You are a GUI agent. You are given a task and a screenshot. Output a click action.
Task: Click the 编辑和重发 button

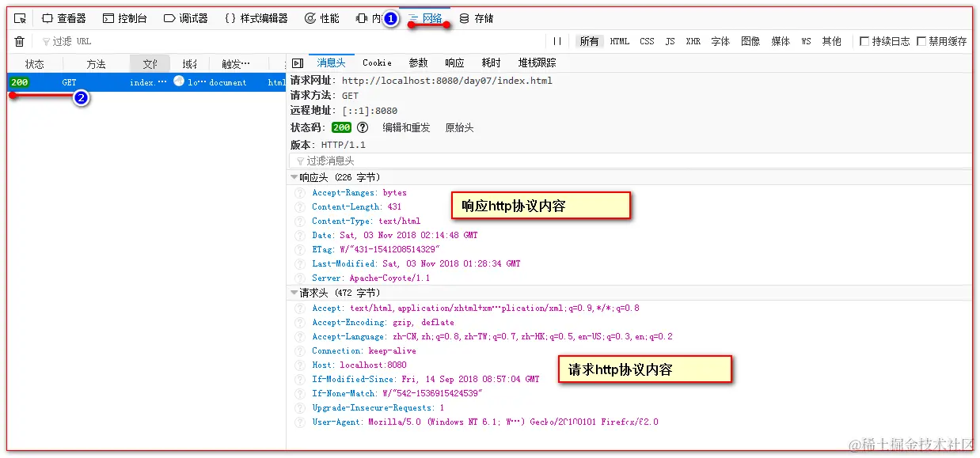[406, 127]
